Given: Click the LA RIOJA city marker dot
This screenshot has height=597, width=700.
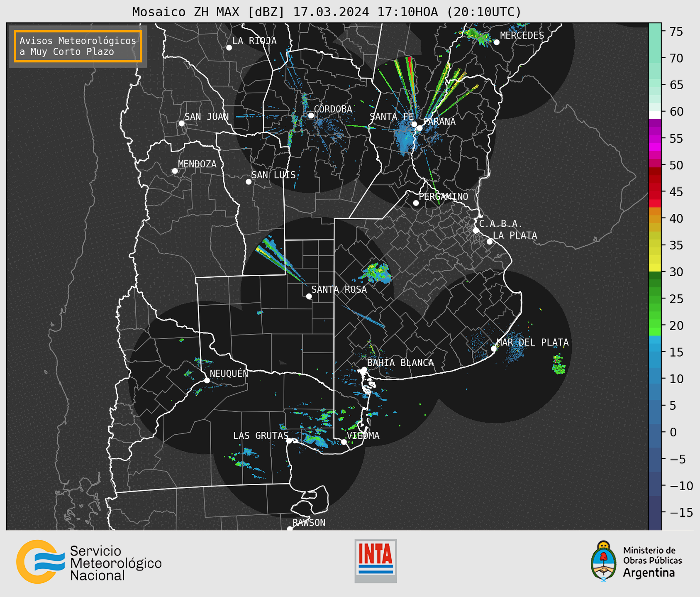Looking at the screenshot, I should (x=229, y=48).
